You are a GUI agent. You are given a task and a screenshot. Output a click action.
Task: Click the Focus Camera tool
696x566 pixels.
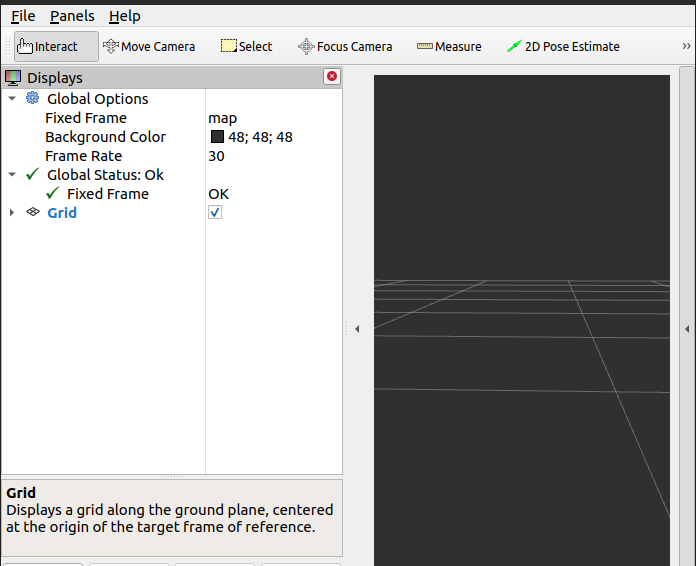[345, 46]
